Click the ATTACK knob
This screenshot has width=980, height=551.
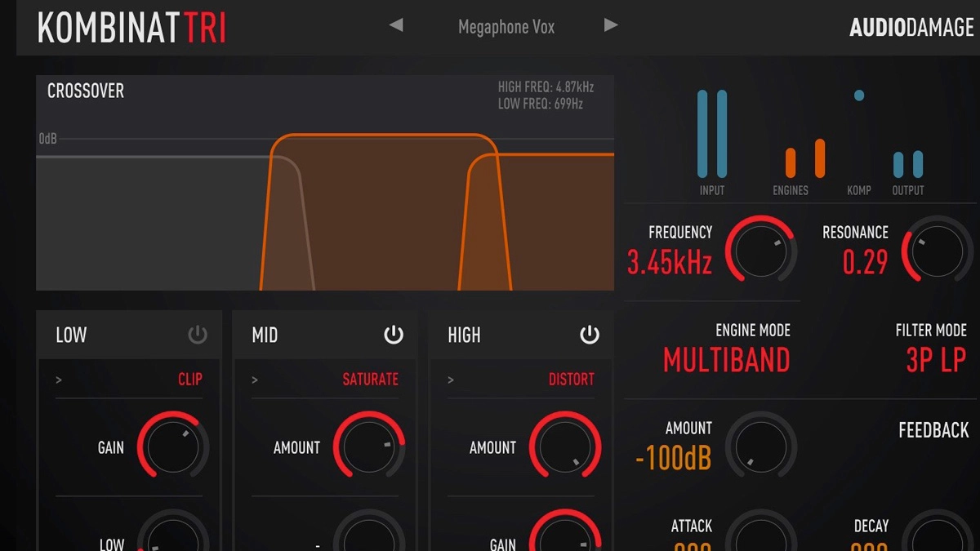[x=761, y=531]
